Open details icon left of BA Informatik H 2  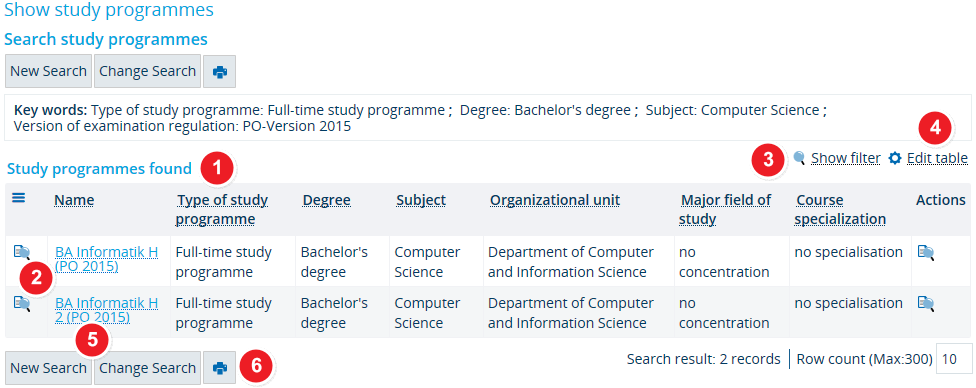[x=22, y=303]
